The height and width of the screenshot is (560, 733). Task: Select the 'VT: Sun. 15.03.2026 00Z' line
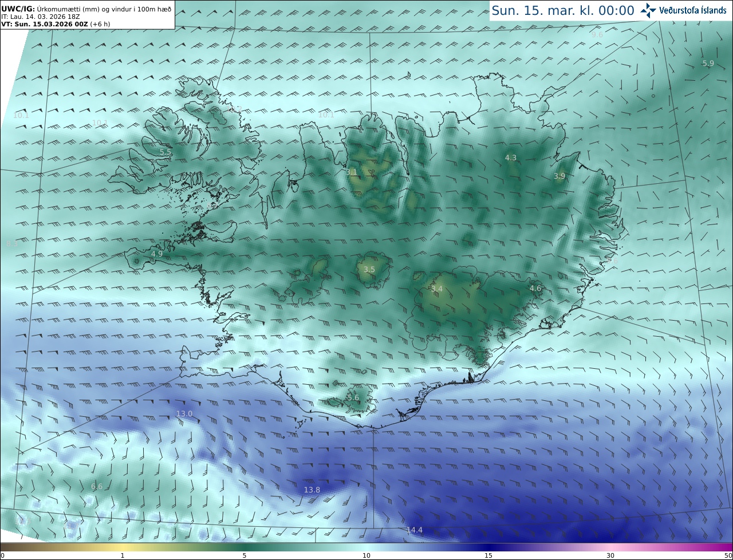click(56, 24)
